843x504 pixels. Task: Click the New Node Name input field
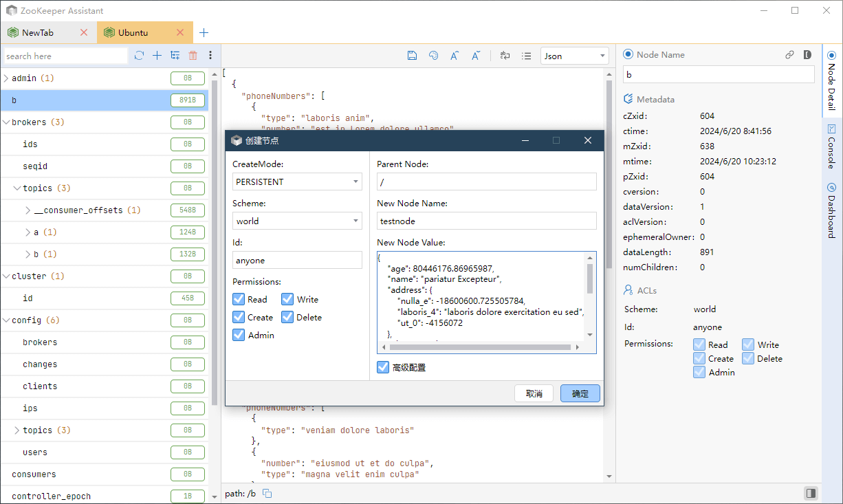pyautogui.click(x=486, y=221)
